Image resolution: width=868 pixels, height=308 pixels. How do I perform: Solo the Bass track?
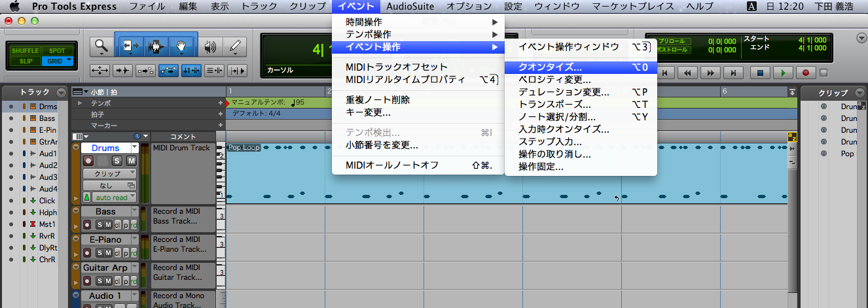[x=100, y=225]
